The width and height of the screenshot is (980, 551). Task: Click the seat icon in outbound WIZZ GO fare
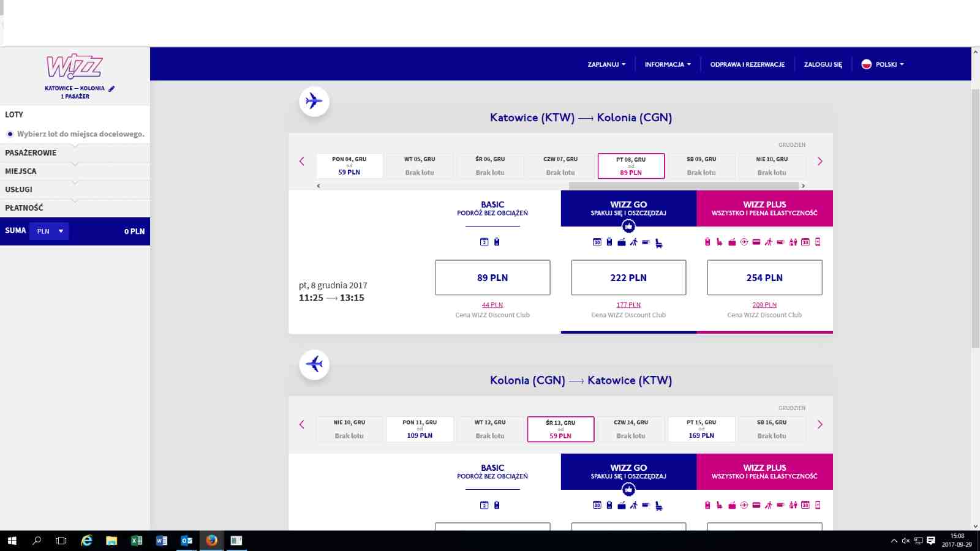point(658,243)
